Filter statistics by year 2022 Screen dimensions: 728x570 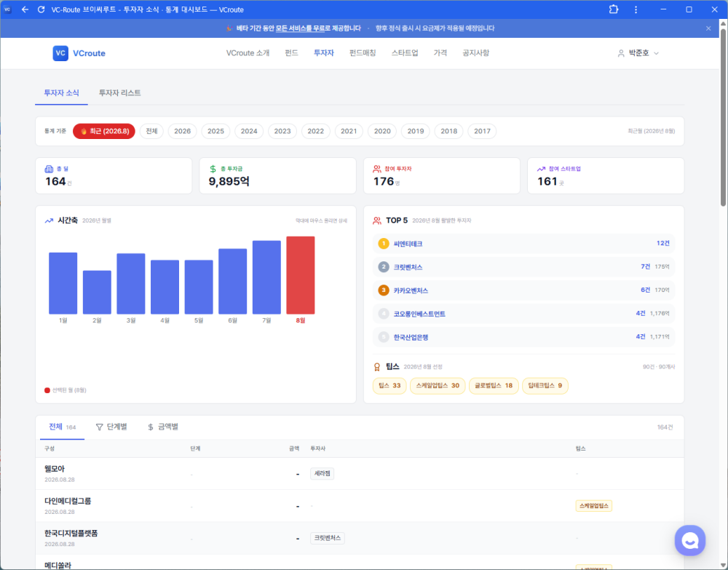click(x=316, y=131)
